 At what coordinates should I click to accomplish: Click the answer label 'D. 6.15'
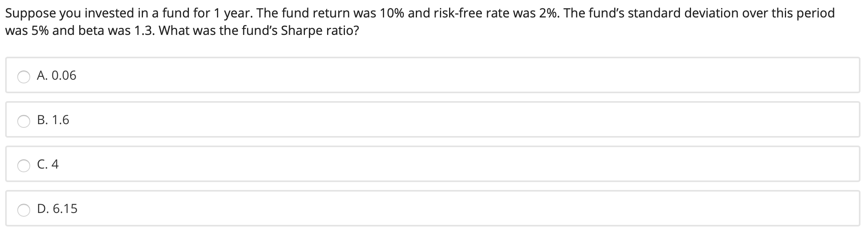pyautogui.click(x=57, y=209)
